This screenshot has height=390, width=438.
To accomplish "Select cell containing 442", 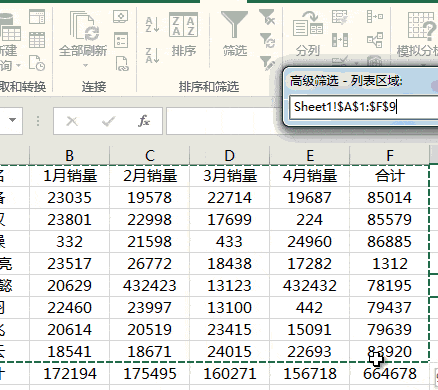I will [x=310, y=308].
